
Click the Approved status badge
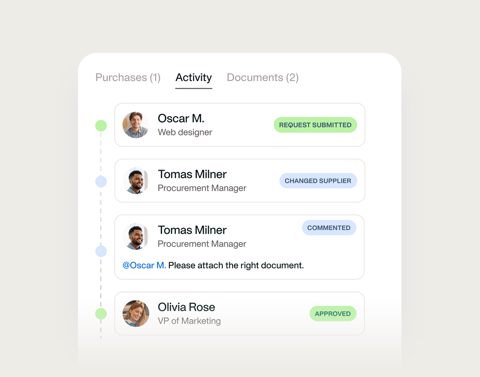click(333, 314)
